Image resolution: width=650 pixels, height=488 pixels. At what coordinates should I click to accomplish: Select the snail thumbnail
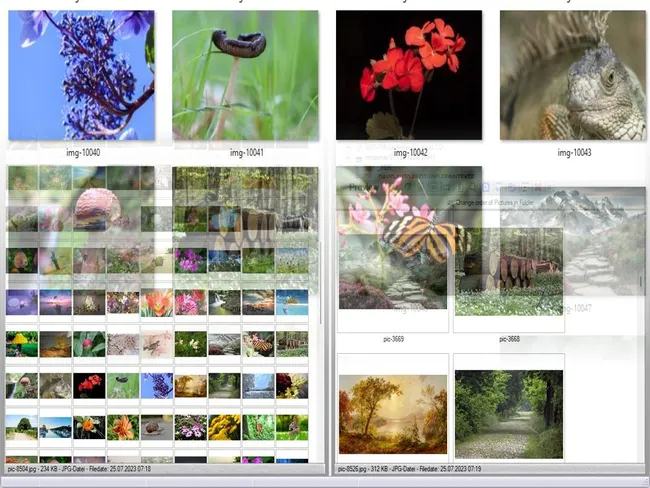click(x=157, y=427)
